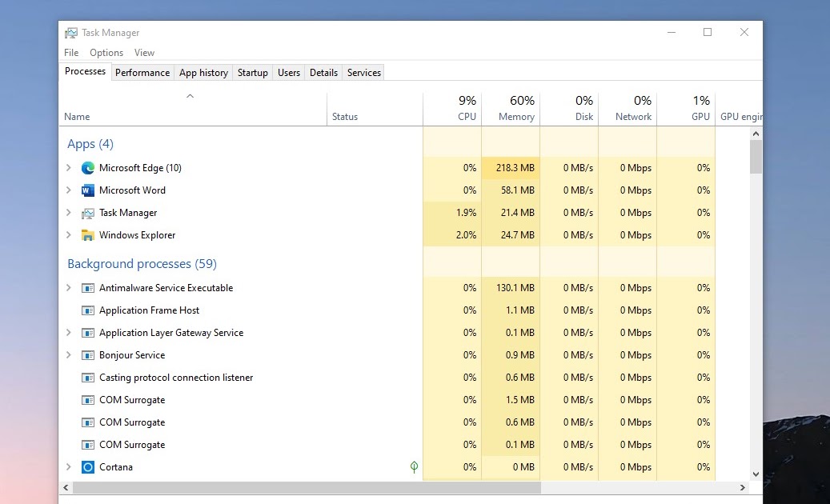Click the Cortana icon
This screenshot has height=504, width=830.
[x=87, y=466]
